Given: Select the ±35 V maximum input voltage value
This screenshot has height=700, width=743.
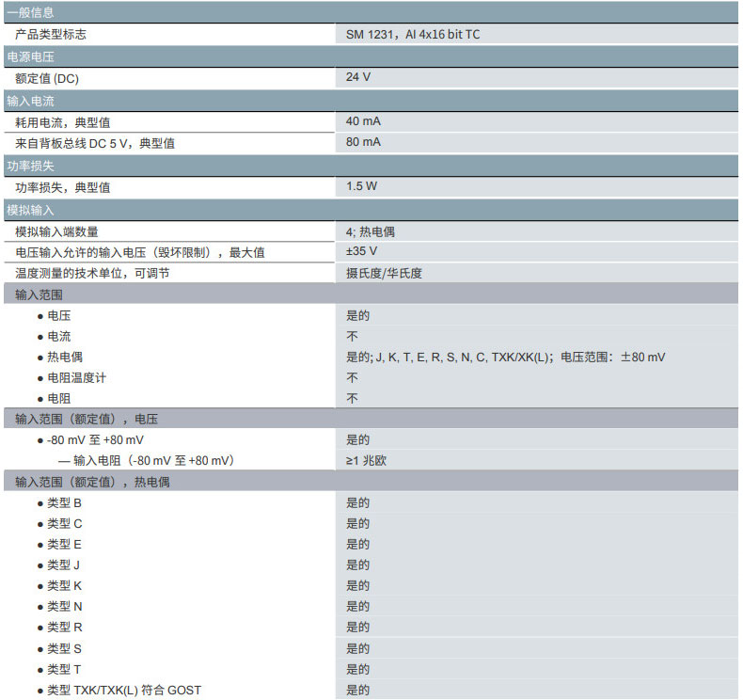Looking at the screenshot, I should (361, 251).
